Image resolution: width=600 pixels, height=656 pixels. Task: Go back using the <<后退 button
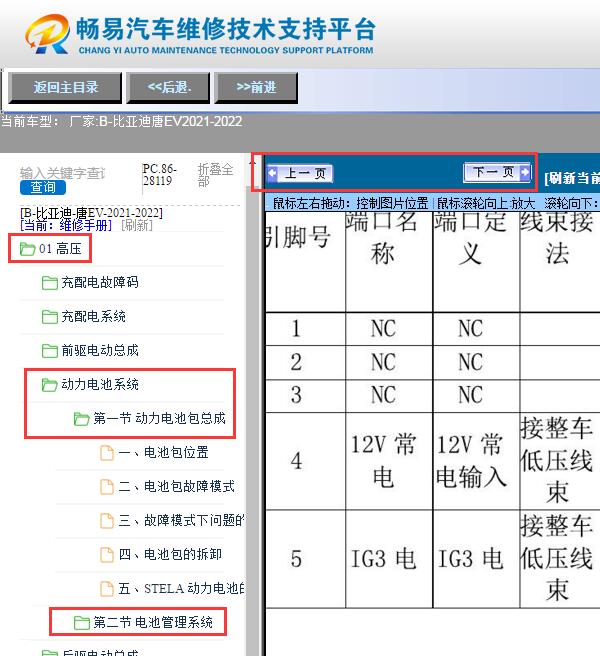click(x=168, y=87)
